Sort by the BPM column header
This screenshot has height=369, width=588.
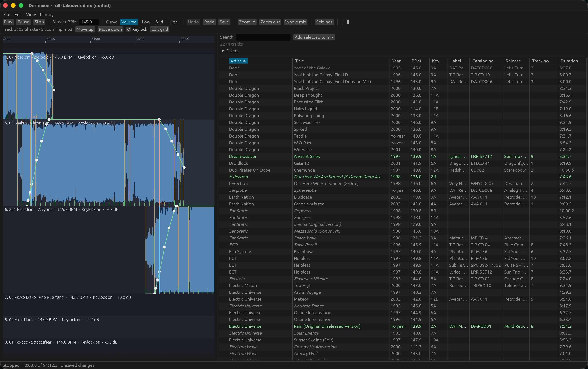click(x=416, y=61)
